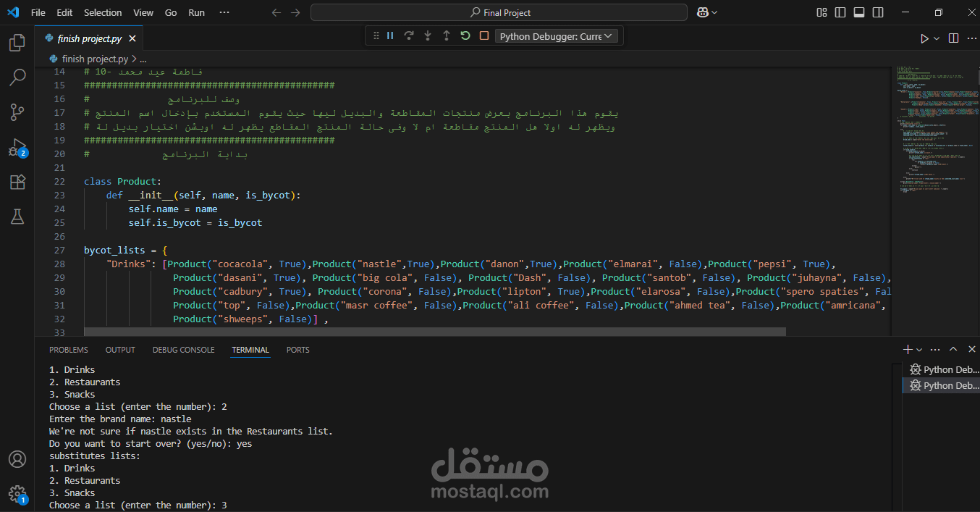Restart the debugging session
Image resolution: width=980 pixels, height=512 pixels.
pos(465,36)
